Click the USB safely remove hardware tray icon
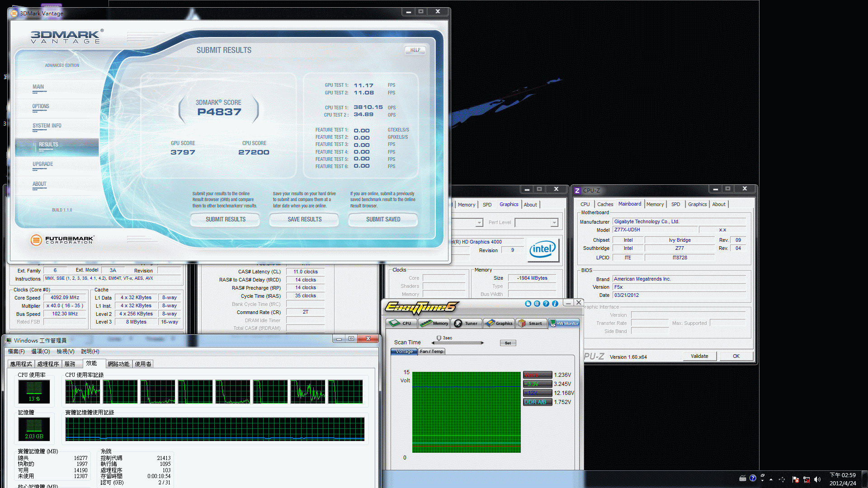Screen dimensions: 868x488 (x=782, y=479)
